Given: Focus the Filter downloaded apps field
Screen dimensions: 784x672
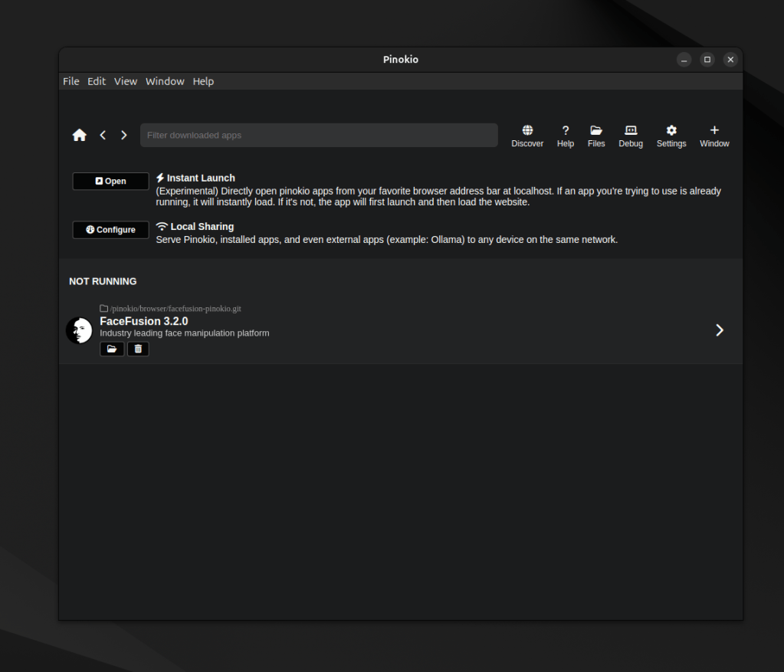Looking at the screenshot, I should [319, 136].
